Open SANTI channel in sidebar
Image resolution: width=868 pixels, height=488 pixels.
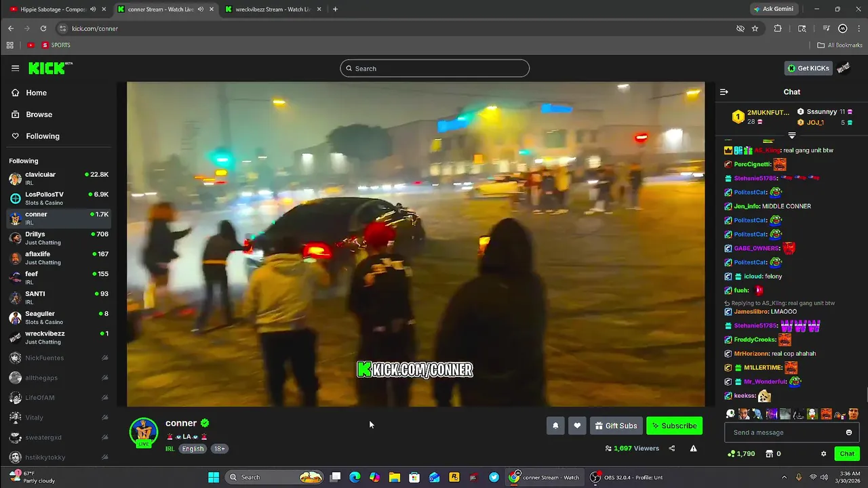coord(58,298)
